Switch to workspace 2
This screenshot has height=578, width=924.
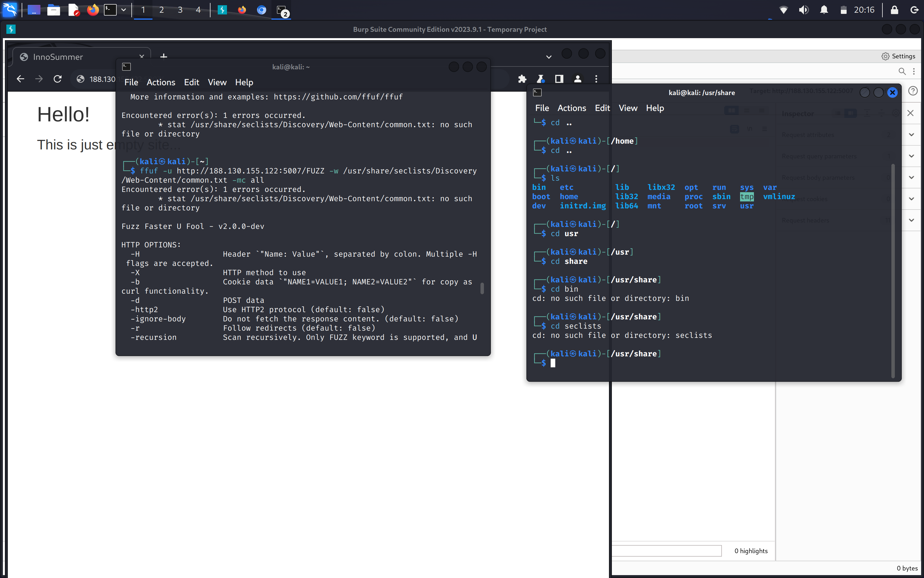point(161,10)
